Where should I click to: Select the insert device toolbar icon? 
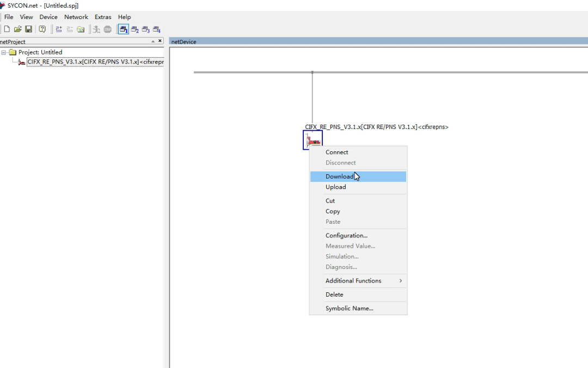click(x=58, y=29)
